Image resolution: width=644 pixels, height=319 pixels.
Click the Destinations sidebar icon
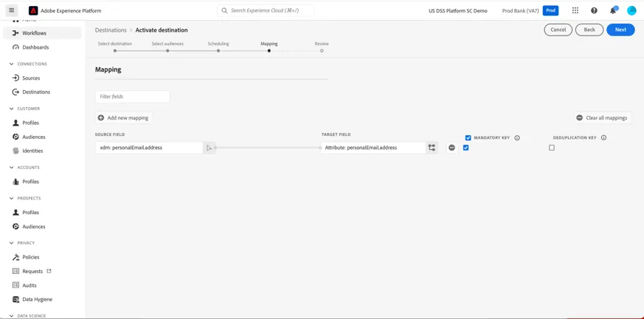pyautogui.click(x=15, y=92)
